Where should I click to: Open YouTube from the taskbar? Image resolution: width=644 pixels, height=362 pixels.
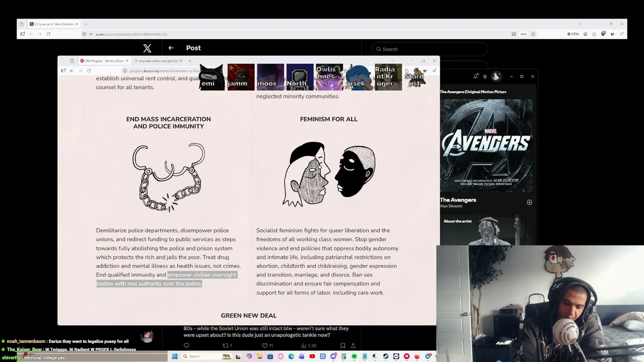312,356
